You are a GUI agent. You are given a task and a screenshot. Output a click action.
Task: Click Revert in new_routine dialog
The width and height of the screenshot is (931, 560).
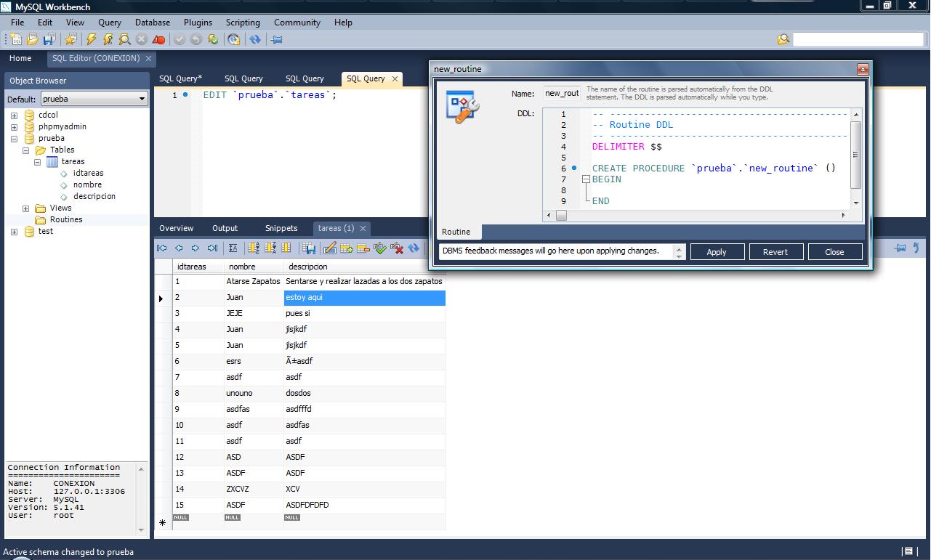[x=775, y=252]
